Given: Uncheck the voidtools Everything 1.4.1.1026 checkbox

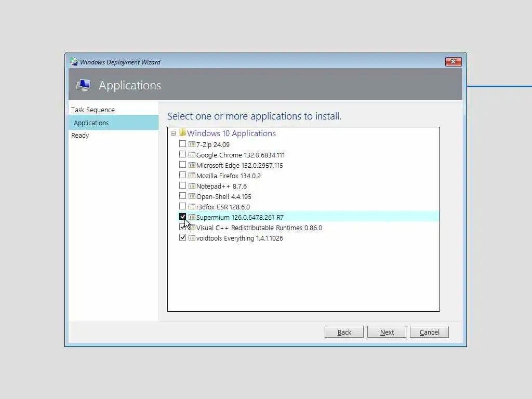Looking at the screenshot, I should click(x=182, y=237).
